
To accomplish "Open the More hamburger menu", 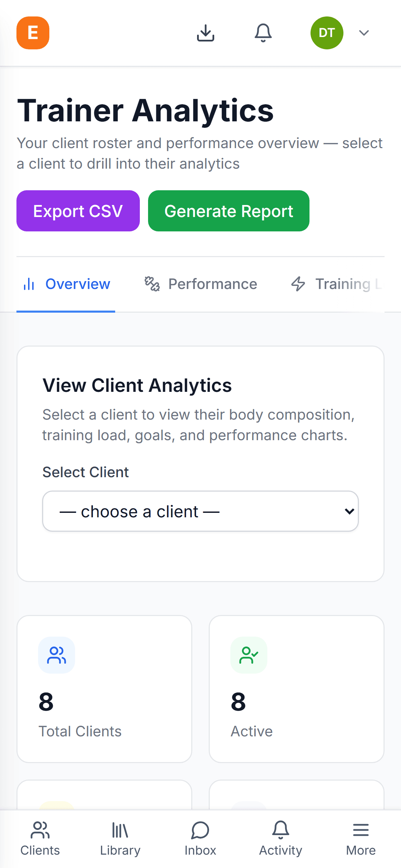I will pyautogui.click(x=361, y=839).
